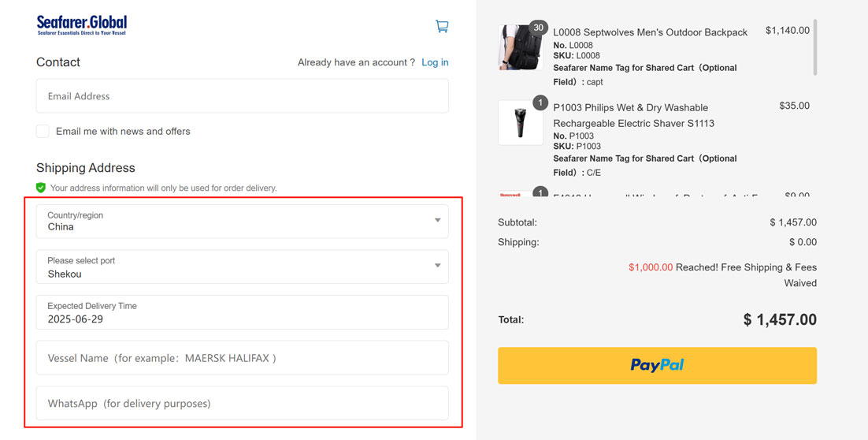Enable Email me with news and offers
This screenshot has width=868, height=440.
point(43,131)
